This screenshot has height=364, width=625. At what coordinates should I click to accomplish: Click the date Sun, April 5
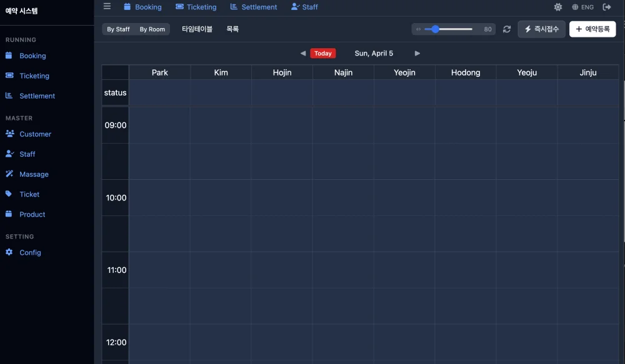(374, 53)
